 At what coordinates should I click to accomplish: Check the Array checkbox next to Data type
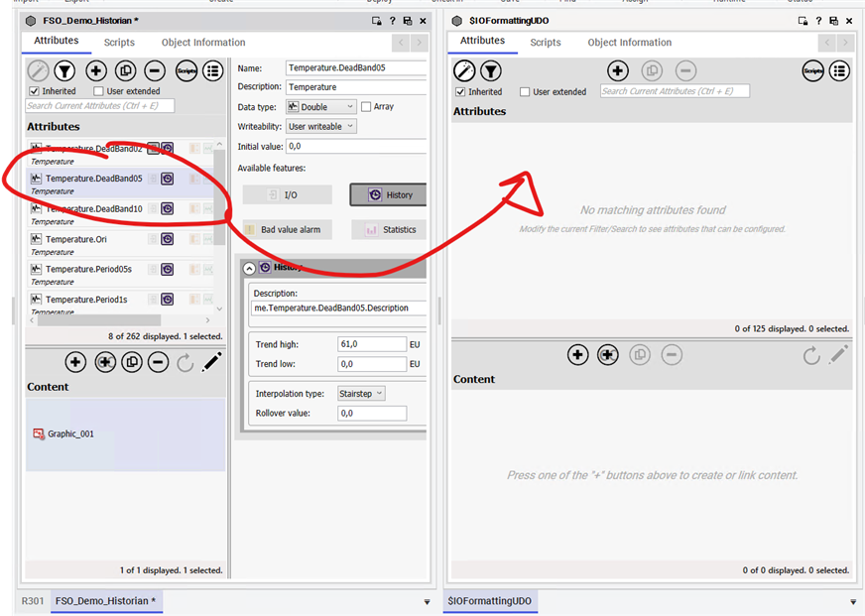[366, 107]
